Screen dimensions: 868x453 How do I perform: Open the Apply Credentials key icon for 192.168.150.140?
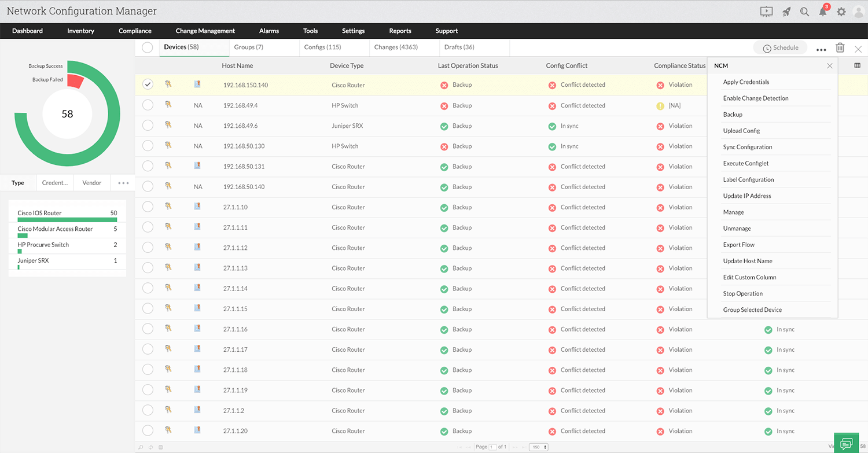168,84
